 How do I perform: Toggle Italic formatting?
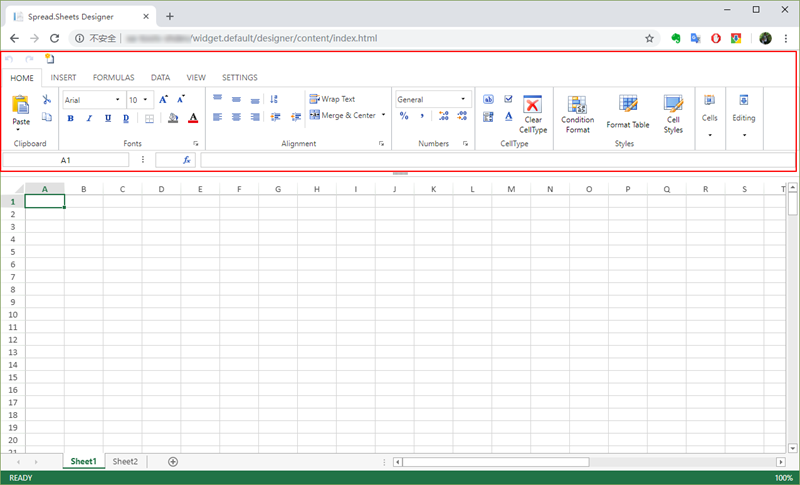tap(89, 118)
